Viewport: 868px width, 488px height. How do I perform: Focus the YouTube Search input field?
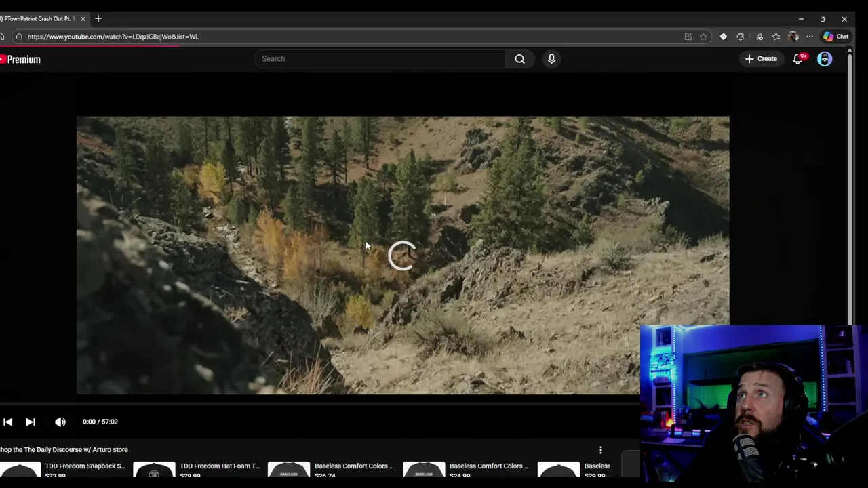coord(381,59)
